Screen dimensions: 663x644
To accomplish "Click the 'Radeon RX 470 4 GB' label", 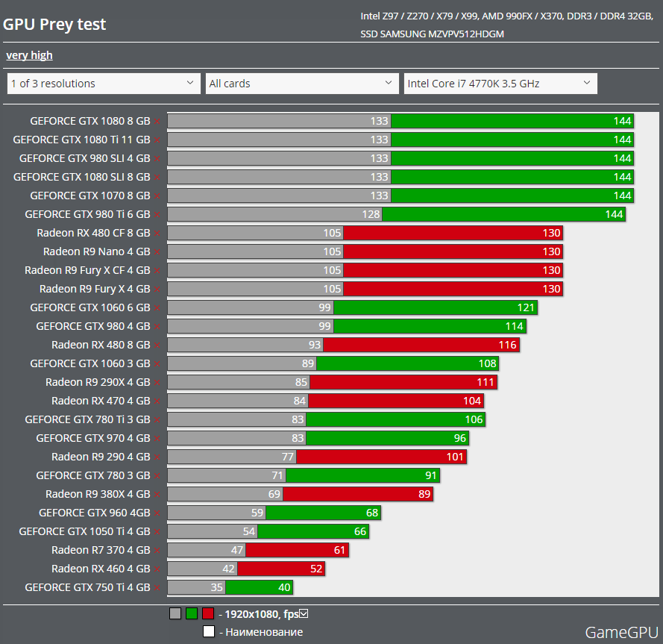I will (x=101, y=401).
